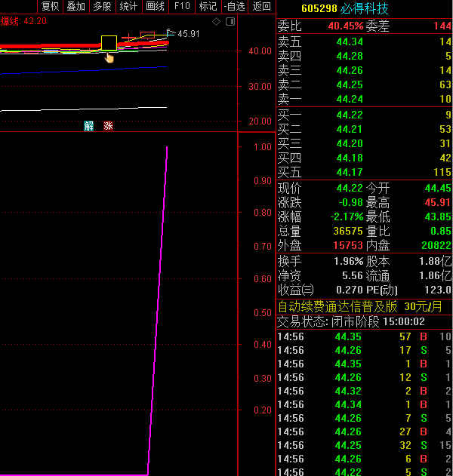Open the 统计 statistics tool
The width and height of the screenshot is (453, 476).
click(x=128, y=7)
